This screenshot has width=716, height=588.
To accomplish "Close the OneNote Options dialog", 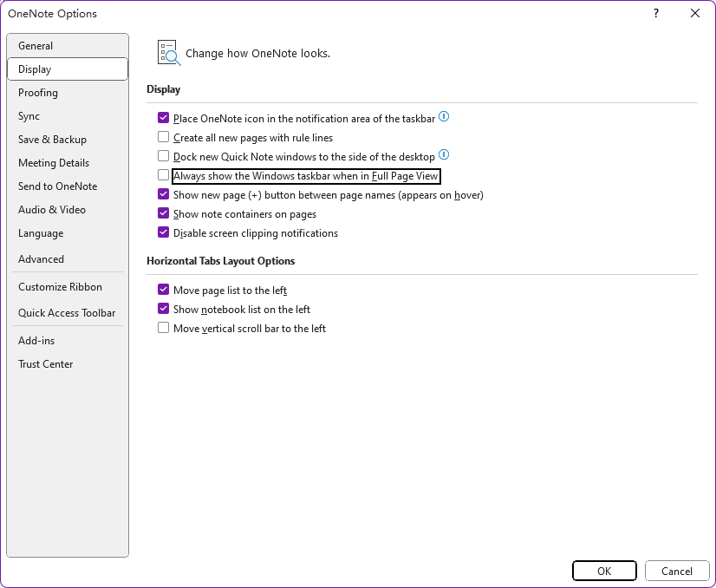I will coord(694,13).
